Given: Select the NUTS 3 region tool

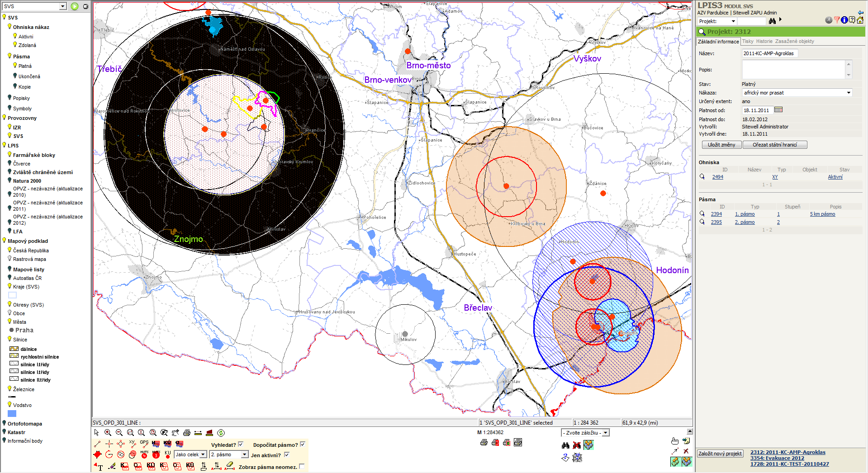Looking at the screenshot, I should pyautogui.click(x=156, y=454).
